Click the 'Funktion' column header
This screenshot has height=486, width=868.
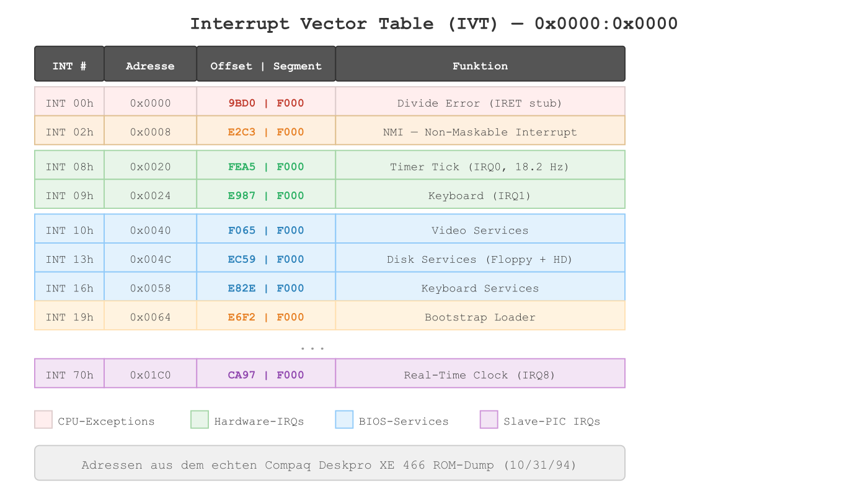point(480,64)
